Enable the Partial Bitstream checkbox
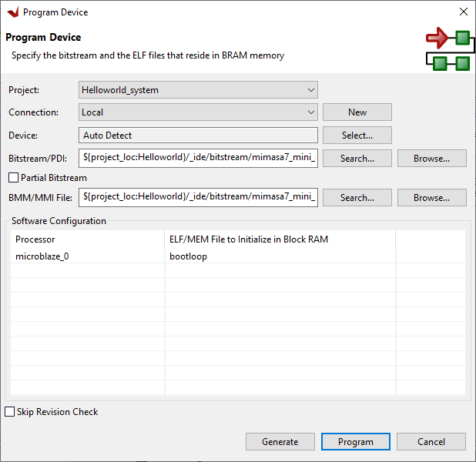The height and width of the screenshot is (462, 476). pyautogui.click(x=13, y=178)
